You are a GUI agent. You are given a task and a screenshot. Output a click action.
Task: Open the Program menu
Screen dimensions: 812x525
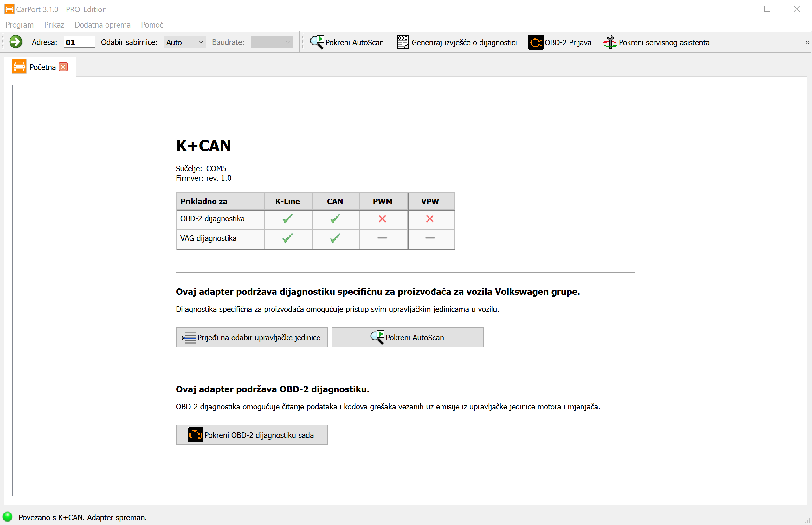pyautogui.click(x=19, y=25)
